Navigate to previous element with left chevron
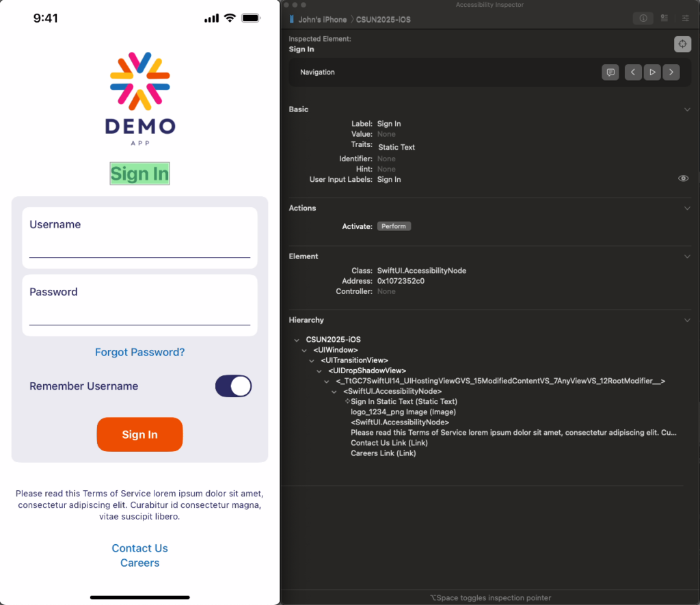This screenshot has width=700, height=605. point(632,72)
